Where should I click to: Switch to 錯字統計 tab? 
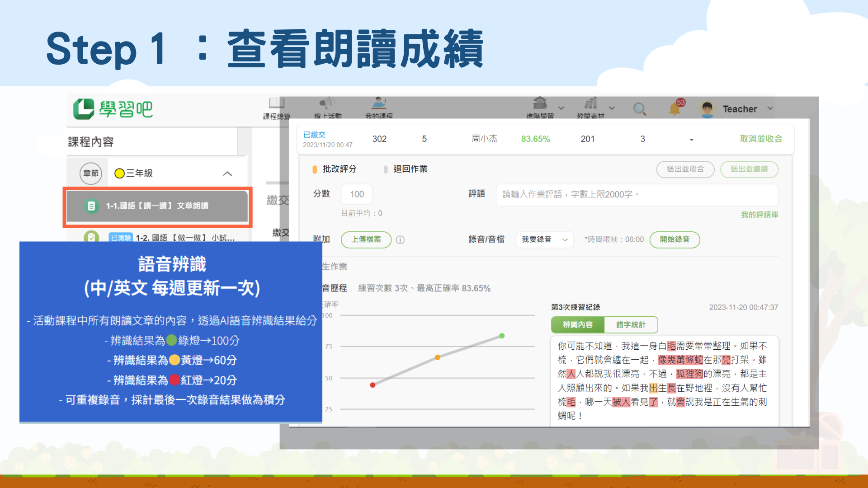[x=631, y=324]
